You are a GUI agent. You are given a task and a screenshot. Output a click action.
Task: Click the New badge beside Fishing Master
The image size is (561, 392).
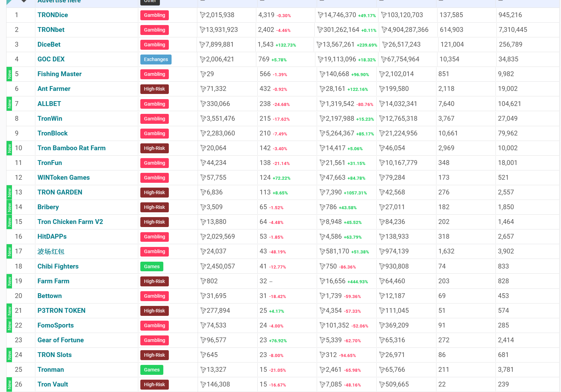[9, 74]
